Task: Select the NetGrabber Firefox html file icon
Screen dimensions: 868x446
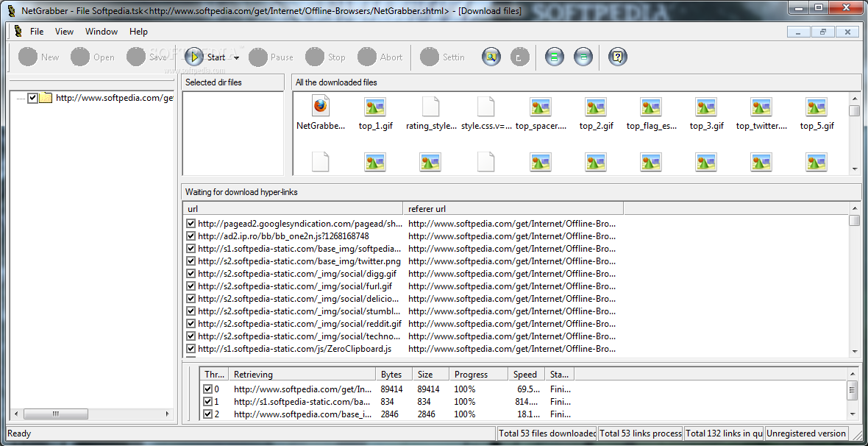Action: tap(321, 106)
